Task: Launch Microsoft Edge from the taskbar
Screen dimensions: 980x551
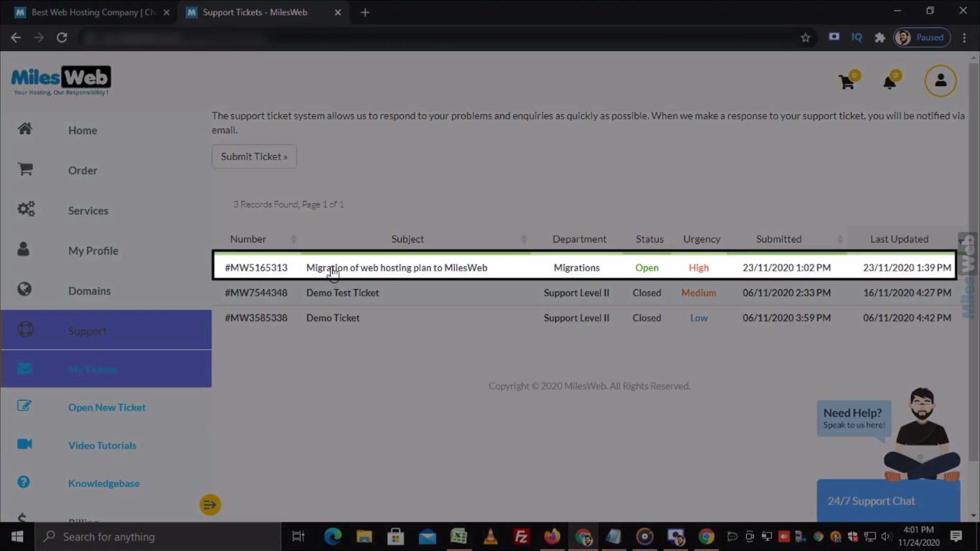Action: pos(332,537)
